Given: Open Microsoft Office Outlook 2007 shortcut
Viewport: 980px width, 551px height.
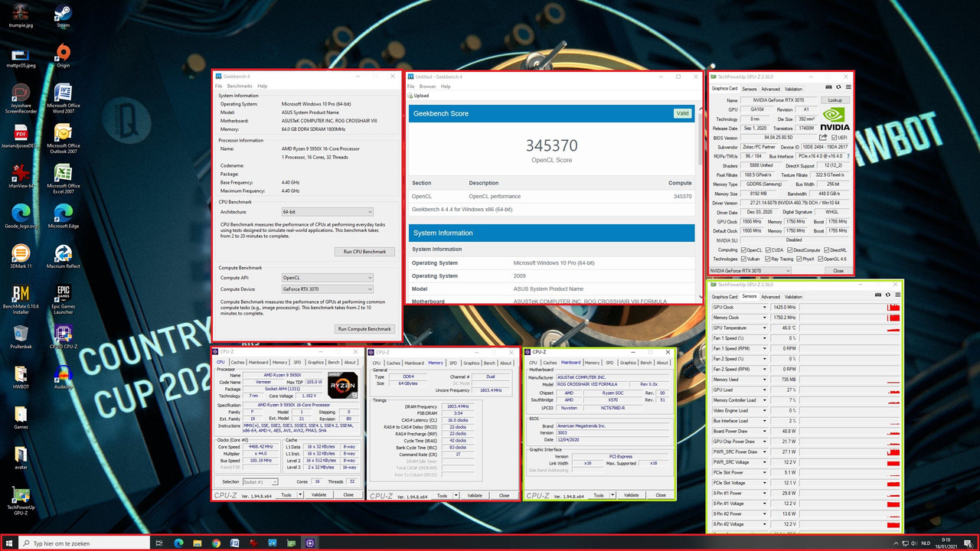Looking at the screenshot, I should 63,139.
